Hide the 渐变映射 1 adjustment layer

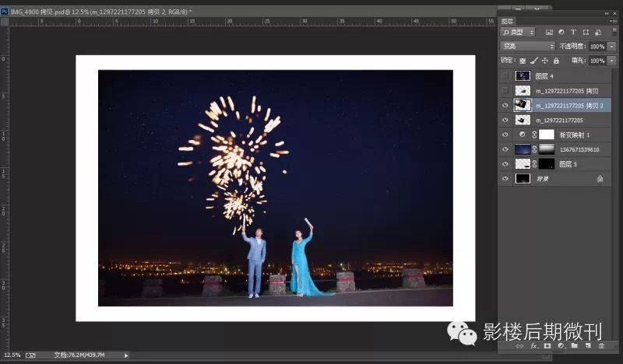tap(505, 135)
